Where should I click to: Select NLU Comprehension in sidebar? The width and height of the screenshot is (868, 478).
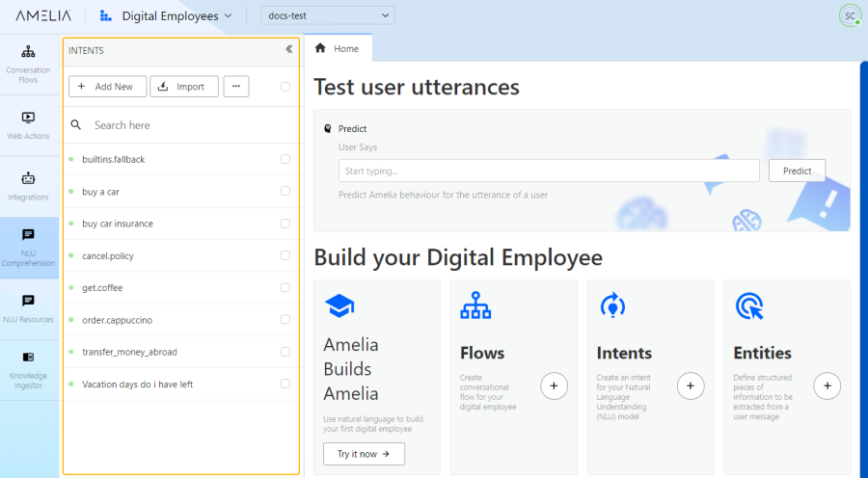[x=28, y=248]
